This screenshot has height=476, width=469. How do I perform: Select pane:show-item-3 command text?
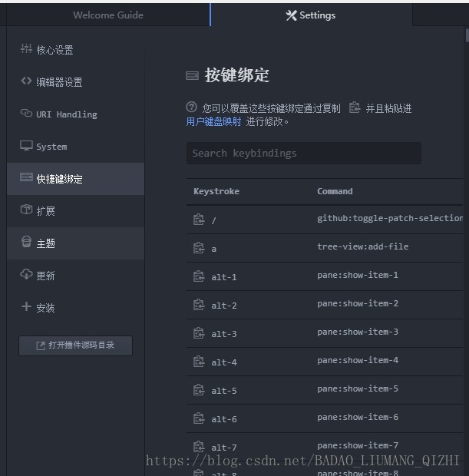click(358, 332)
